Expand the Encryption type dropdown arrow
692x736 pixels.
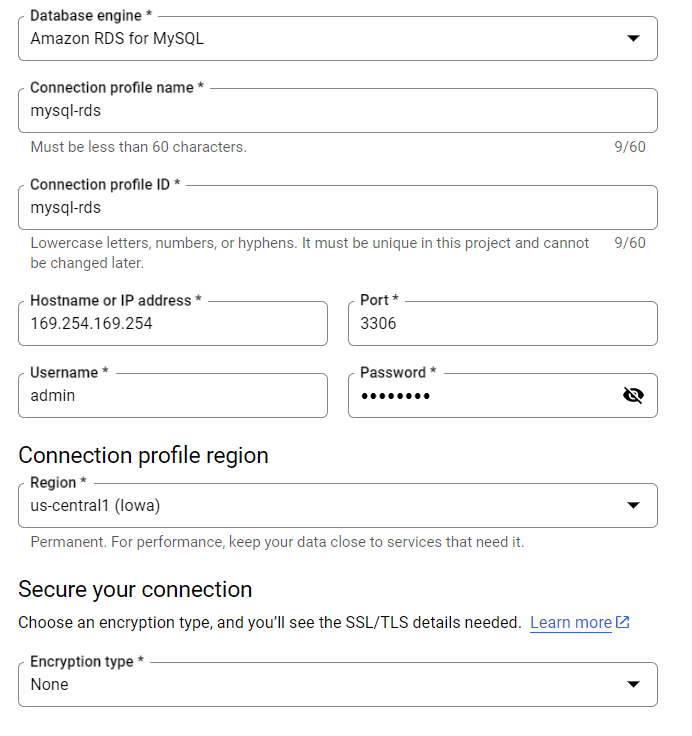coord(633,684)
